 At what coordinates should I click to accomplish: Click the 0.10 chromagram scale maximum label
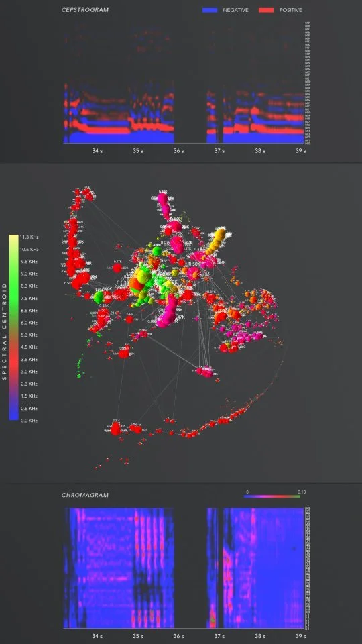click(302, 492)
